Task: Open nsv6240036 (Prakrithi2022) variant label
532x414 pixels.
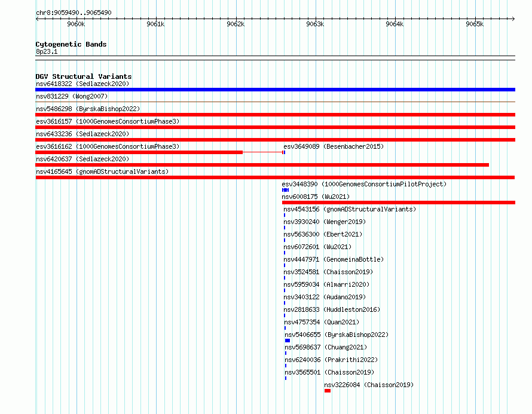Action: tap(331, 360)
